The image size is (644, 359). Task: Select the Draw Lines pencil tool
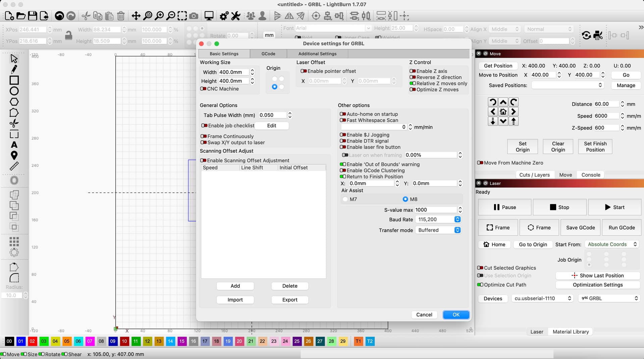pos(14,69)
